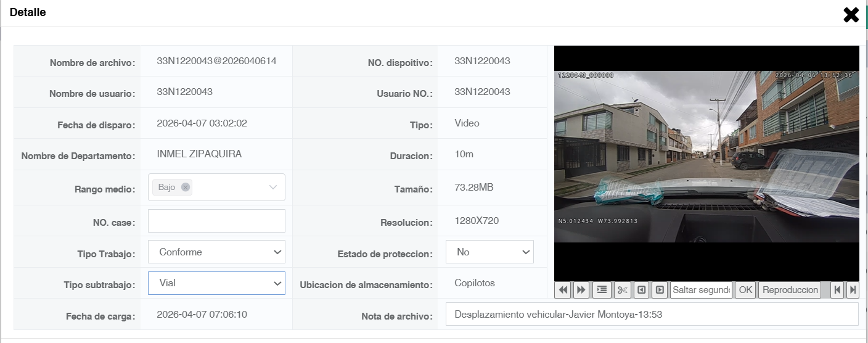This screenshot has width=868, height=343.
Task: Click the Detalle dialog title
Action: [28, 12]
